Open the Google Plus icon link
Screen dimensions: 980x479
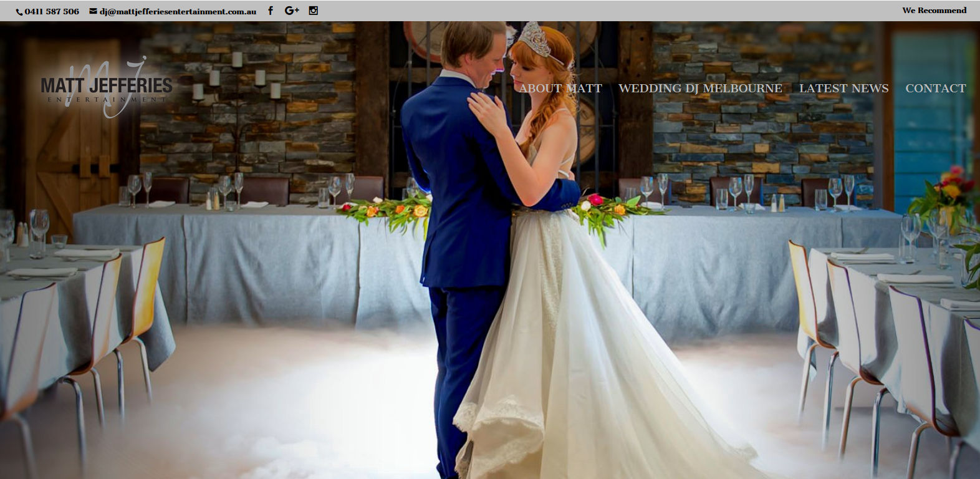tap(292, 11)
